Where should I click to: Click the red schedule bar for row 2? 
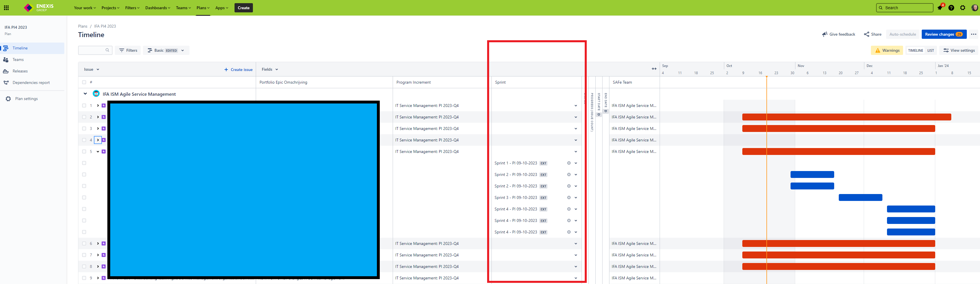pos(847,117)
